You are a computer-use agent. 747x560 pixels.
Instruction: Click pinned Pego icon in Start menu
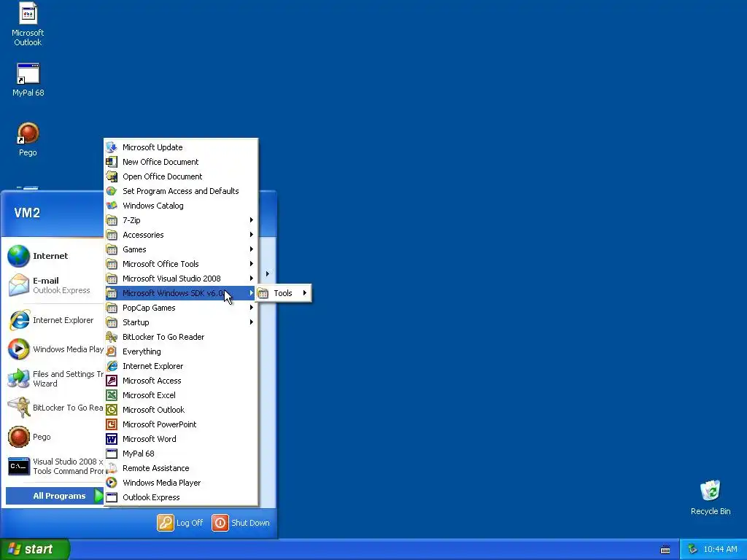click(18, 437)
